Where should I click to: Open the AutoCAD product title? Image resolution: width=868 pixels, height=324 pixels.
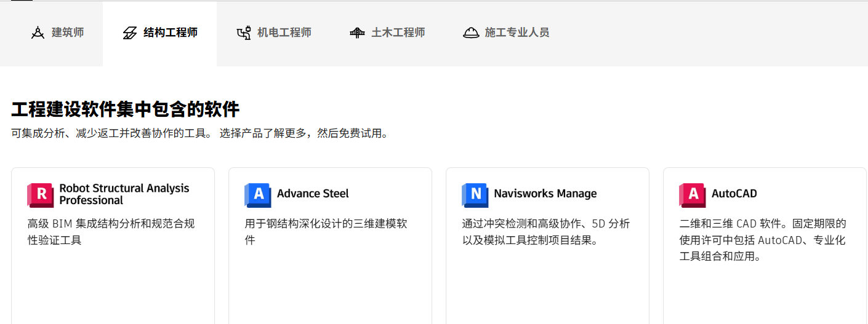tap(734, 194)
